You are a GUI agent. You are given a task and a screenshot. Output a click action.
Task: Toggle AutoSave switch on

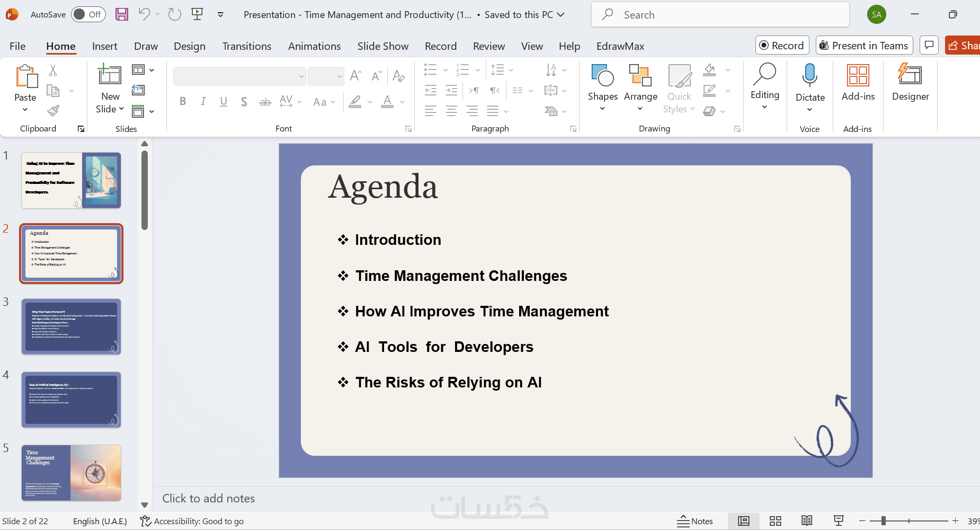point(88,14)
